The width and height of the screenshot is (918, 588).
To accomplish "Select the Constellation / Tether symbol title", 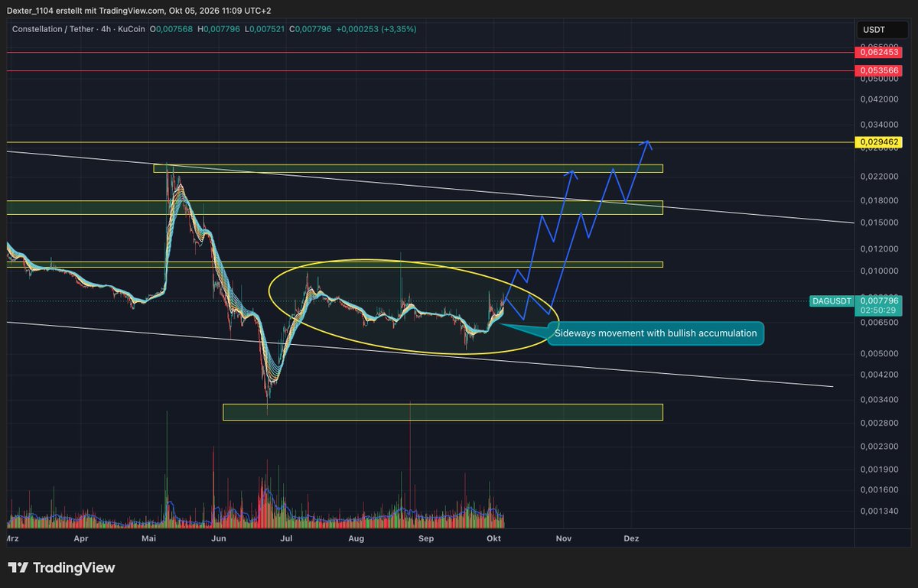I will coord(54,29).
